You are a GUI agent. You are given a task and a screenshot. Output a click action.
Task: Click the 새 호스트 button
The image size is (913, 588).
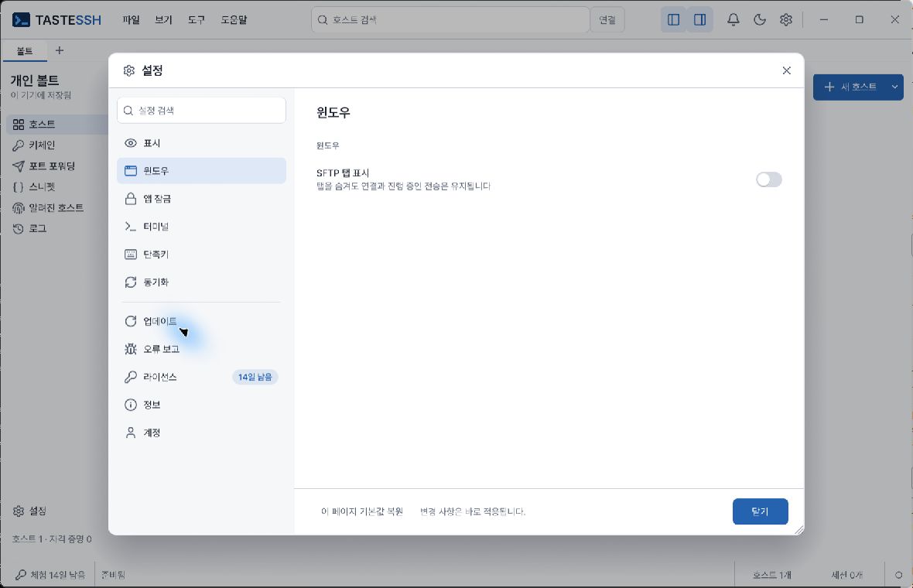click(850, 87)
